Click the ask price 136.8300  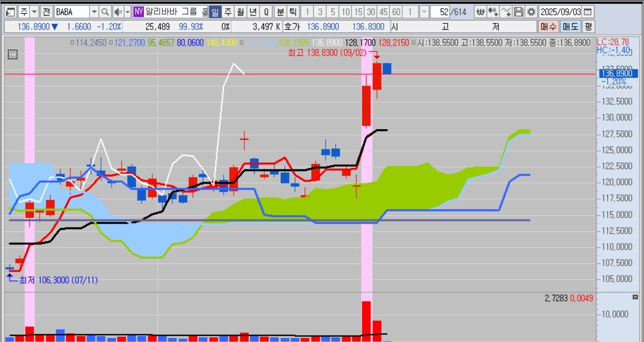click(x=368, y=27)
